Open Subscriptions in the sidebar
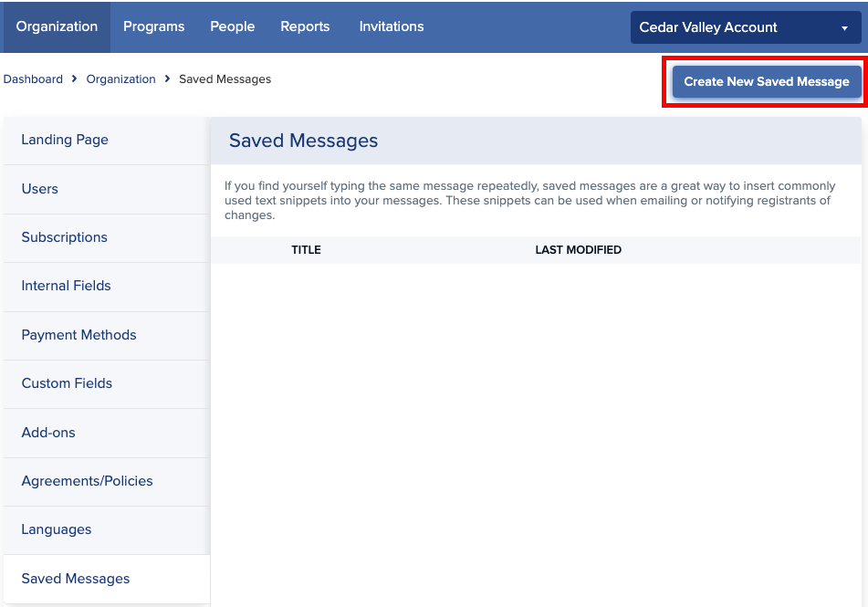The width and height of the screenshot is (868, 607). [107, 237]
